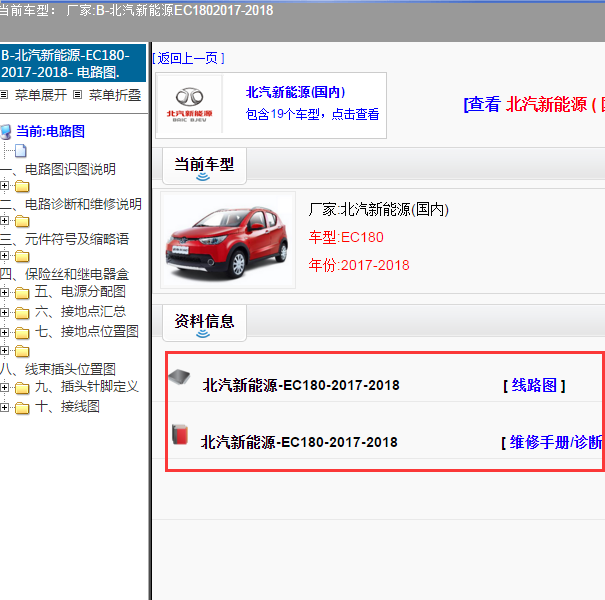Click the red 年份:2017-2018 text

point(359,265)
